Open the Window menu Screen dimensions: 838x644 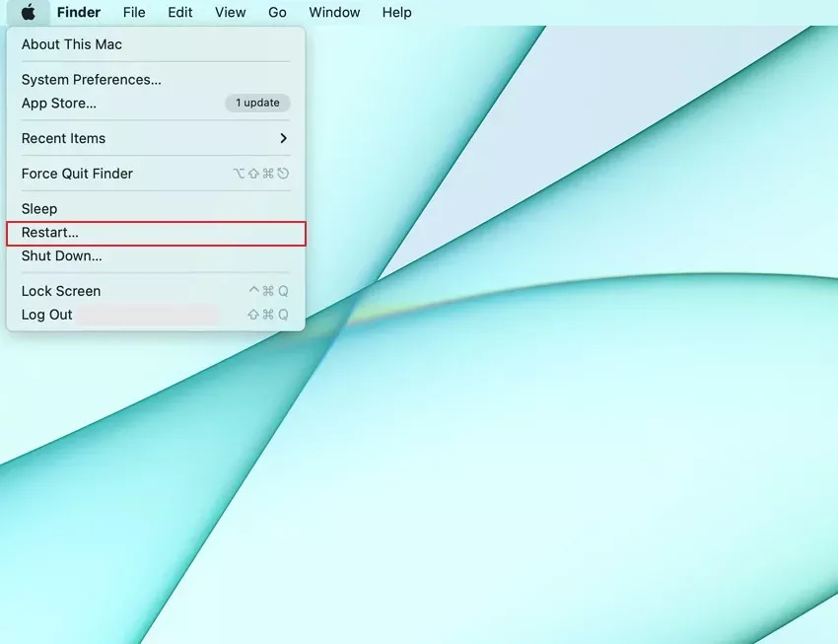(334, 12)
